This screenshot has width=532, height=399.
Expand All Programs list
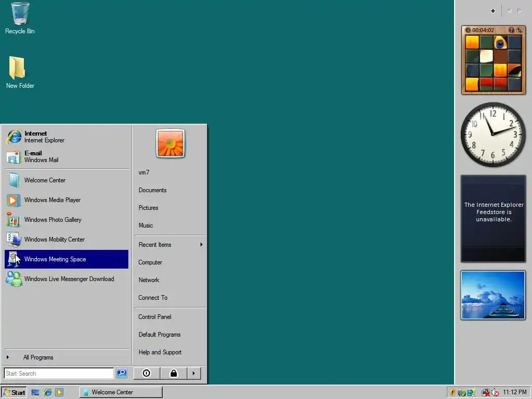click(x=67, y=357)
